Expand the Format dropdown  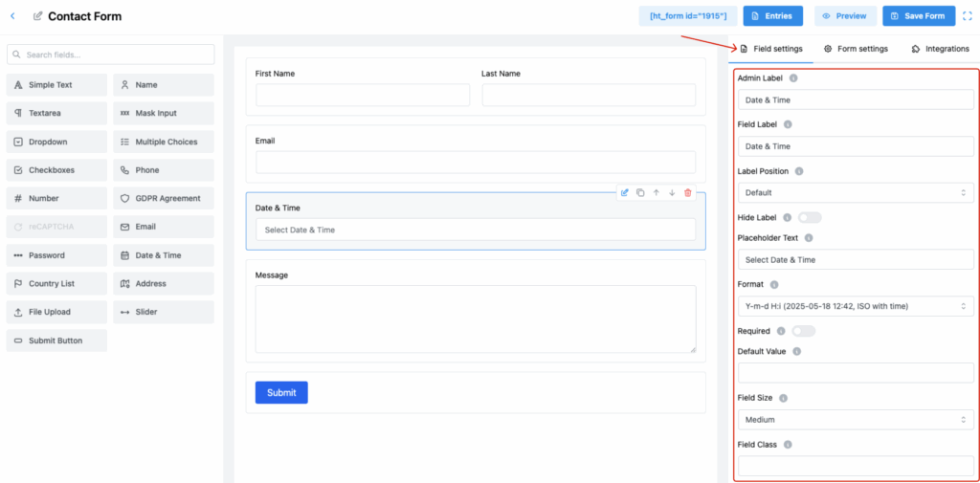click(x=855, y=306)
